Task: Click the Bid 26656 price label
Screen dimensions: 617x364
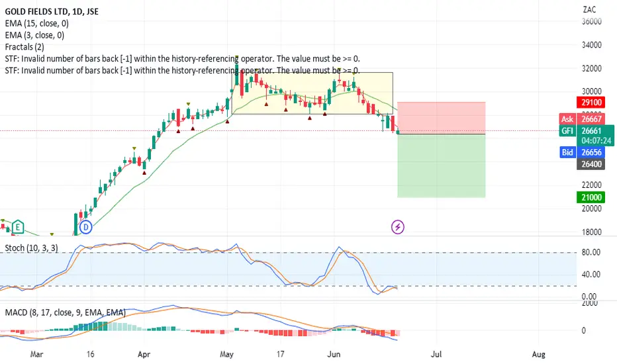Action: click(x=582, y=152)
